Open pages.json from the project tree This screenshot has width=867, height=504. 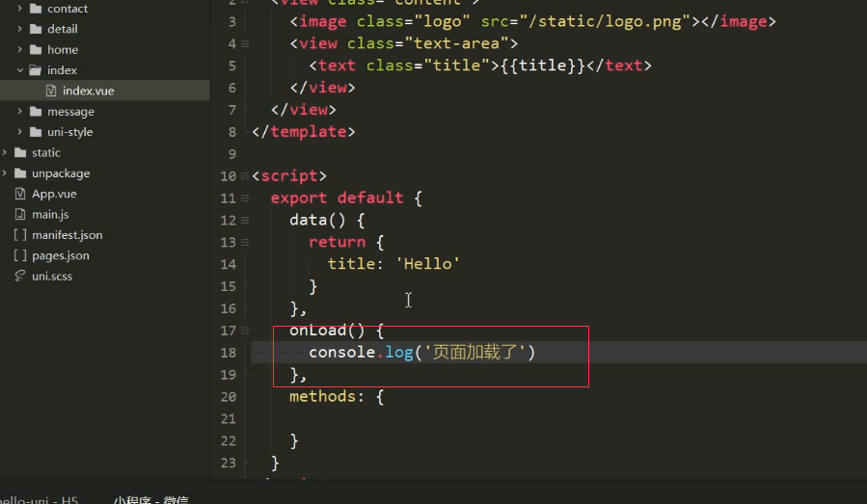[x=60, y=255]
